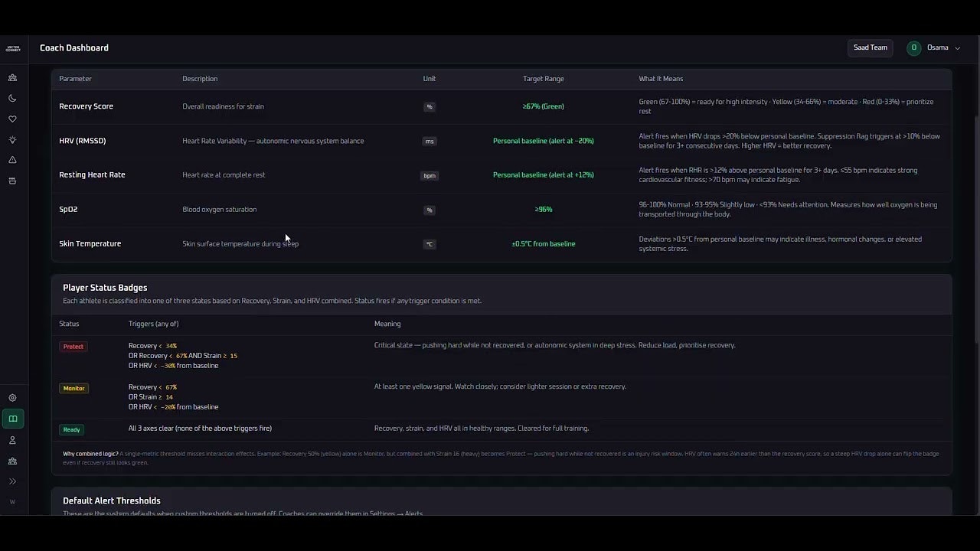The height and width of the screenshot is (551, 980).
Task: Click the Description column header
Action: click(200, 79)
